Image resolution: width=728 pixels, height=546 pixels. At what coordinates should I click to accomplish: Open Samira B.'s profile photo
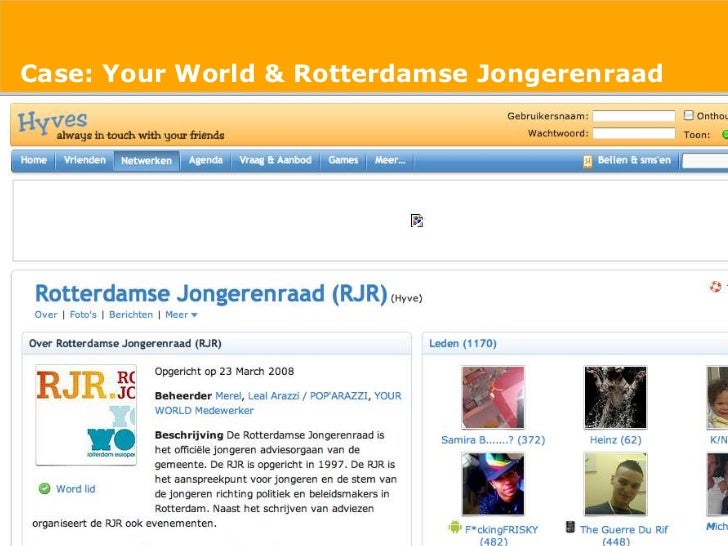(x=493, y=397)
